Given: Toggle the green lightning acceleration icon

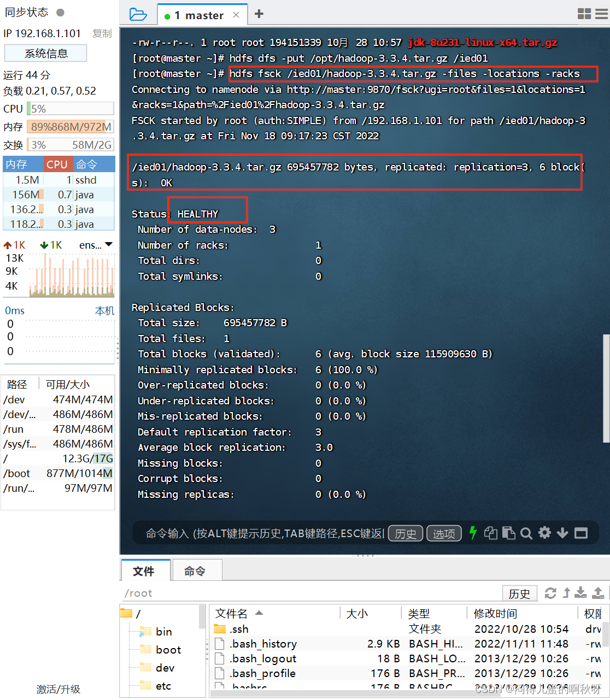Looking at the screenshot, I should [473, 533].
